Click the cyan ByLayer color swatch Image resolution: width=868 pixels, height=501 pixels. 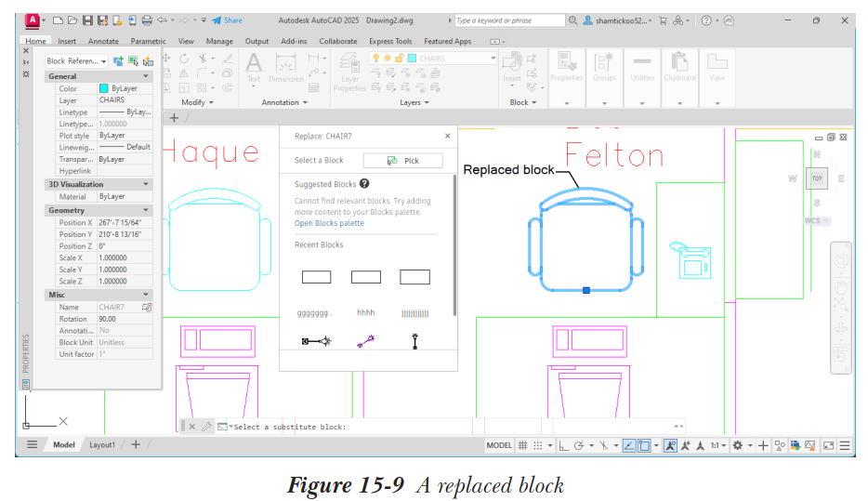click(103, 88)
